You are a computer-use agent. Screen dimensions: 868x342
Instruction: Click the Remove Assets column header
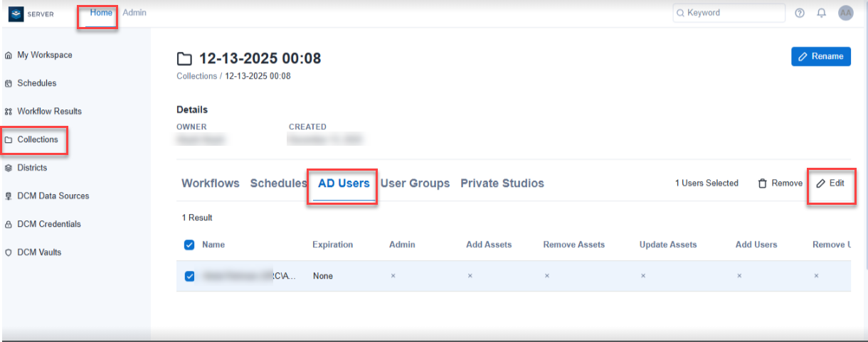pyautogui.click(x=573, y=245)
